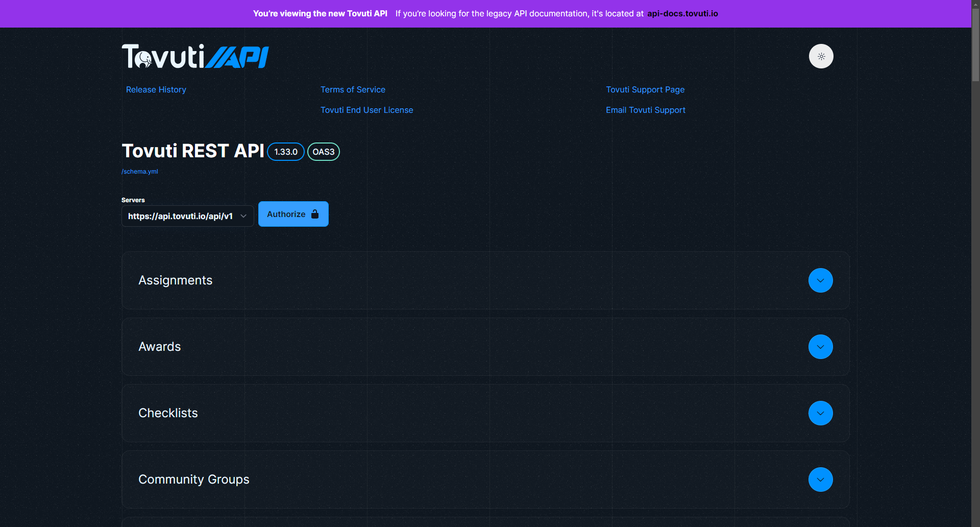
Task: Click the Community Groups section heading
Action: tap(194, 480)
